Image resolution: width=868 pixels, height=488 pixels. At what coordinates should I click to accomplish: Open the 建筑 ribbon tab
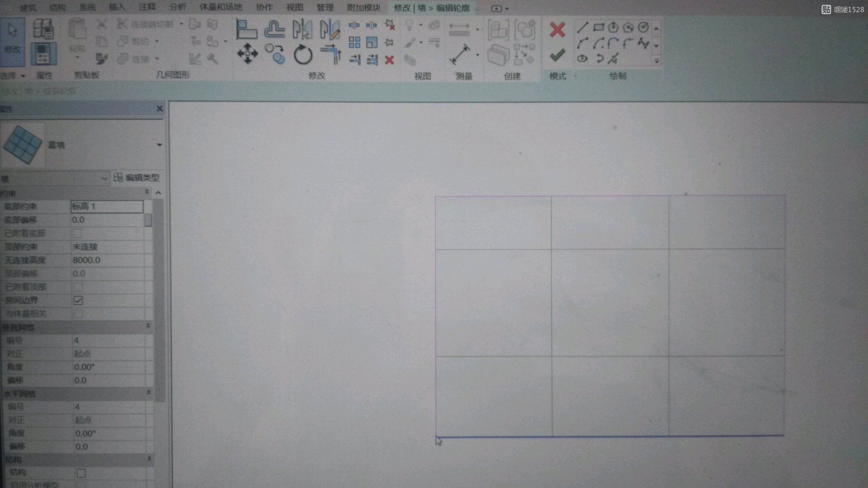click(28, 7)
